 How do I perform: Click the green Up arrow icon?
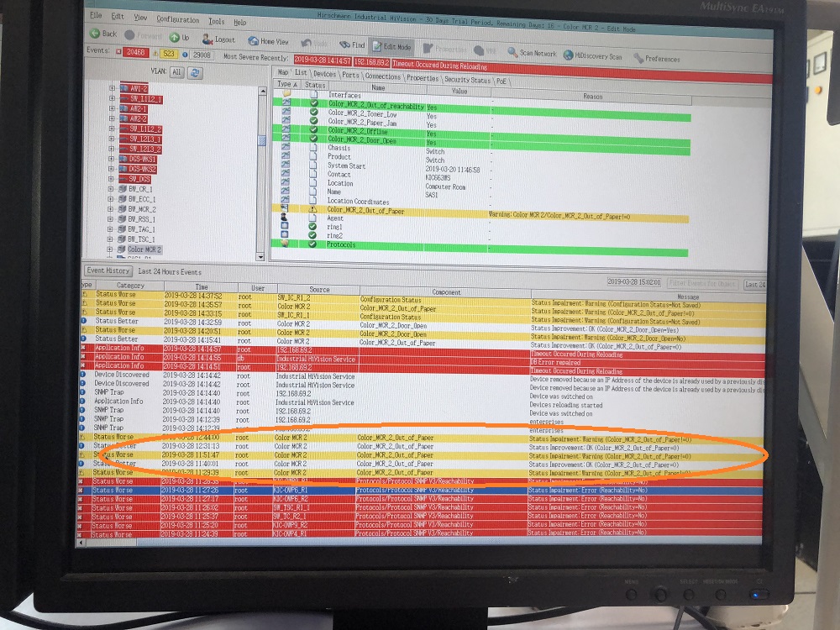coord(174,38)
